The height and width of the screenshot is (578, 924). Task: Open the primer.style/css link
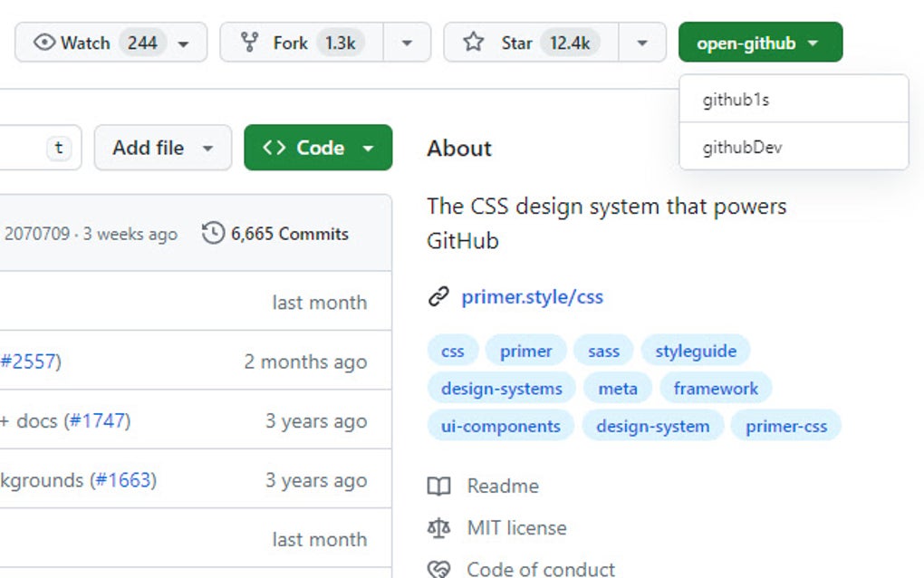pos(532,296)
